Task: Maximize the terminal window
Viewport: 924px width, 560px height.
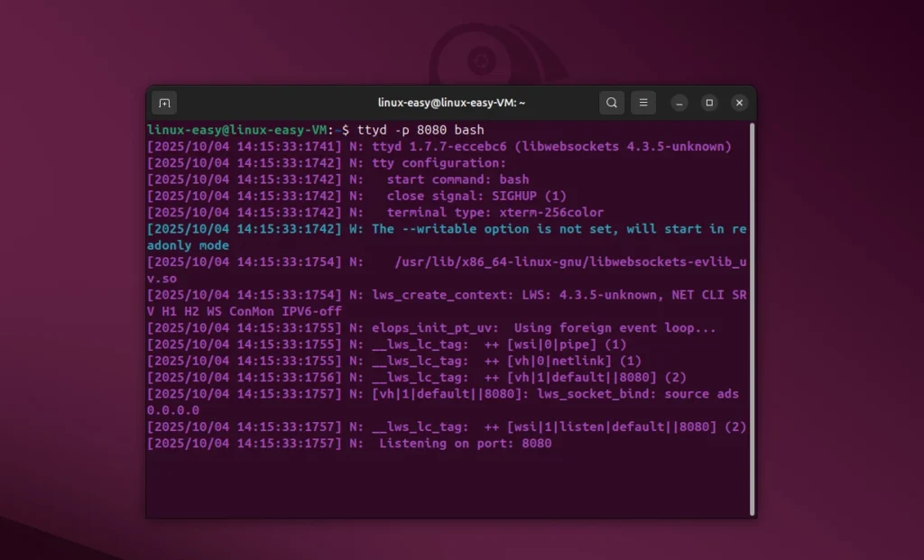Action: (x=709, y=103)
